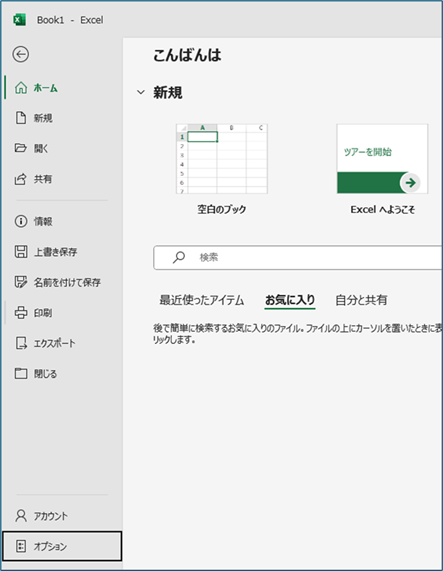This screenshot has height=571, width=443.
Task: Click the green arrow on the tour card
Action: tap(410, 182)
